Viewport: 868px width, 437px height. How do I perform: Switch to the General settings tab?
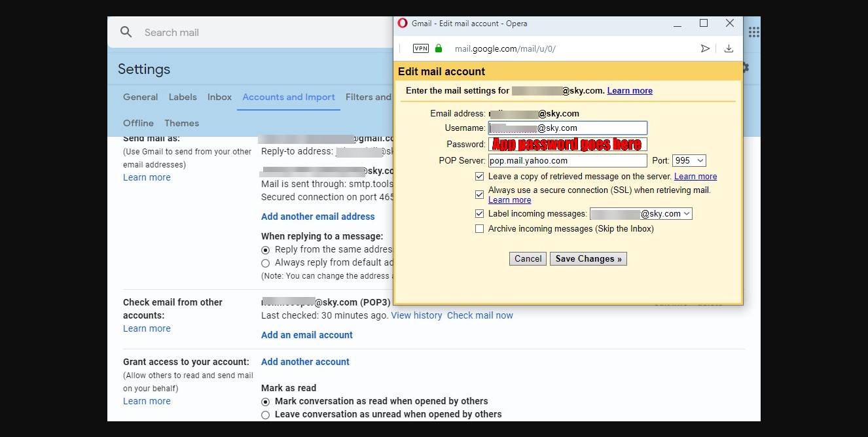pyautogui.click(x=140, y=97)
